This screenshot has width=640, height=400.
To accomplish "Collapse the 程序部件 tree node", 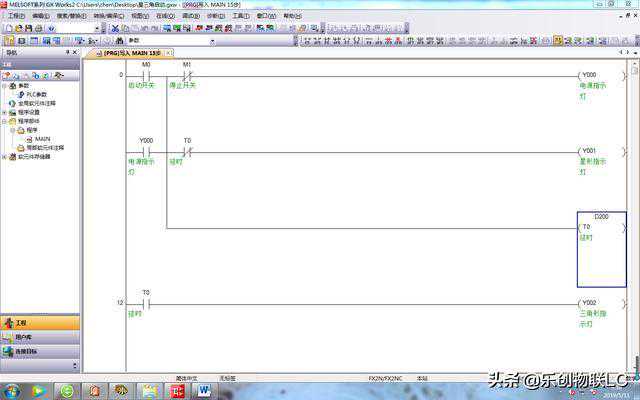I will 5,121.
